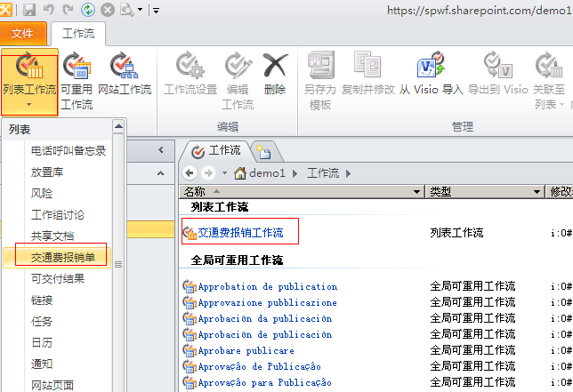The width and height of the screenshot is (573, 392).
Task: Open Aprobare publicare workflow
Action: tap(246, 351)
